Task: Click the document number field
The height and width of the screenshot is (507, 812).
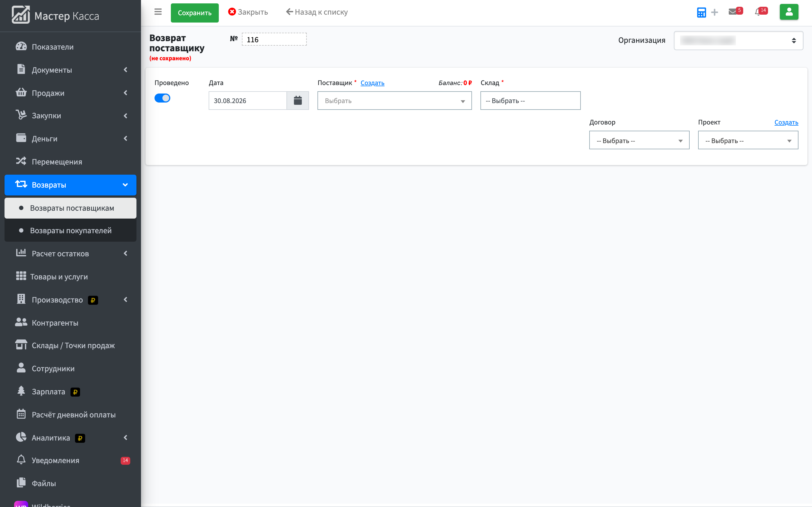Action: (x=274, y=39)
